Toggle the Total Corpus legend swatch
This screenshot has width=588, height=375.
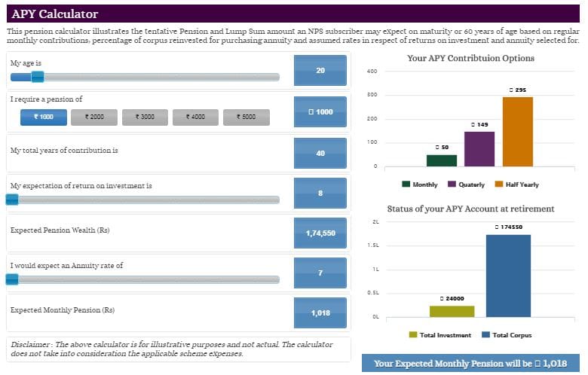click(485, 335)
